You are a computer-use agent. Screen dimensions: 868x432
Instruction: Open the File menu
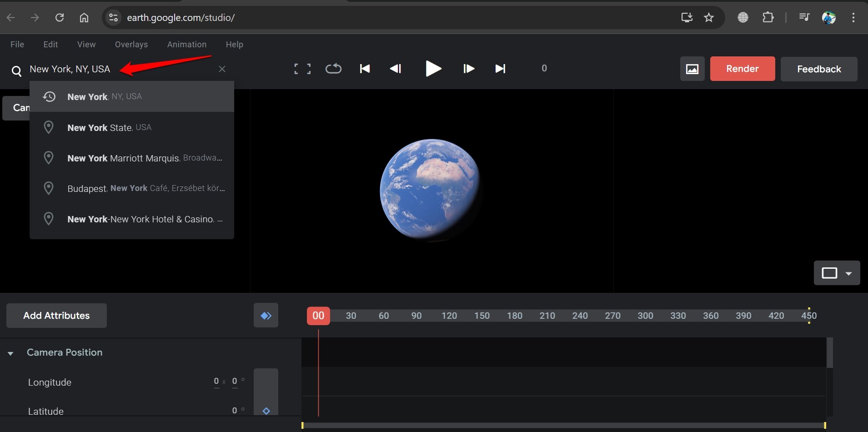pyautogui.click(x=17, y=44)
